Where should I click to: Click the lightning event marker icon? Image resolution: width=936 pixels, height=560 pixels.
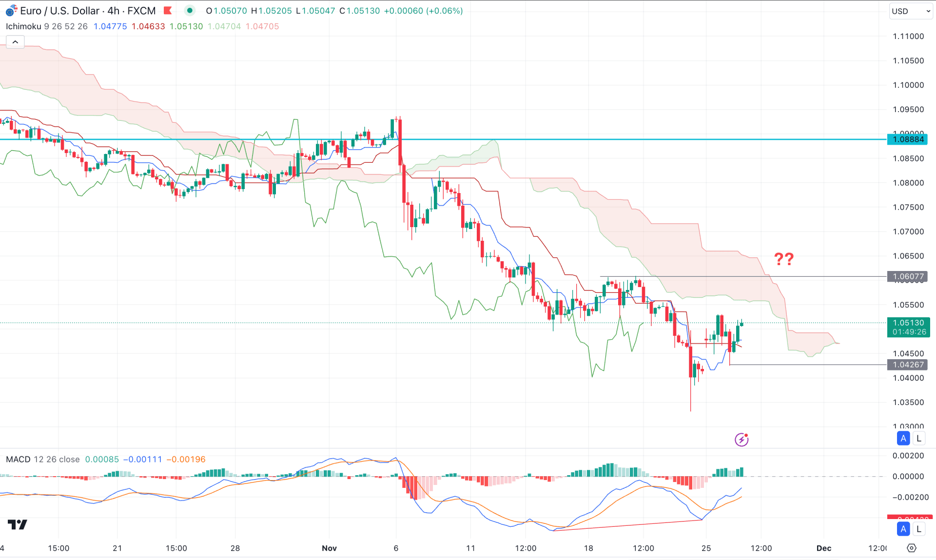741,440
